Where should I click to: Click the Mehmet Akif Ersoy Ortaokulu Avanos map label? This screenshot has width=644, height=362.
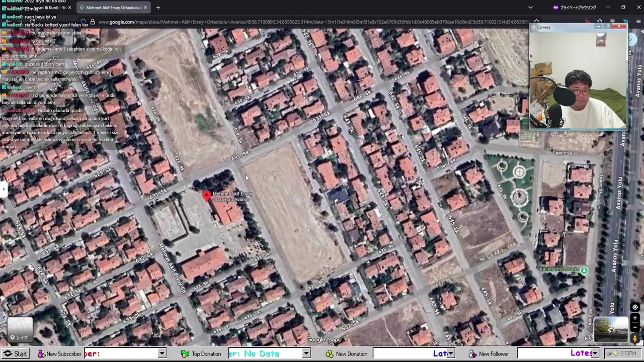pos(232,197)
